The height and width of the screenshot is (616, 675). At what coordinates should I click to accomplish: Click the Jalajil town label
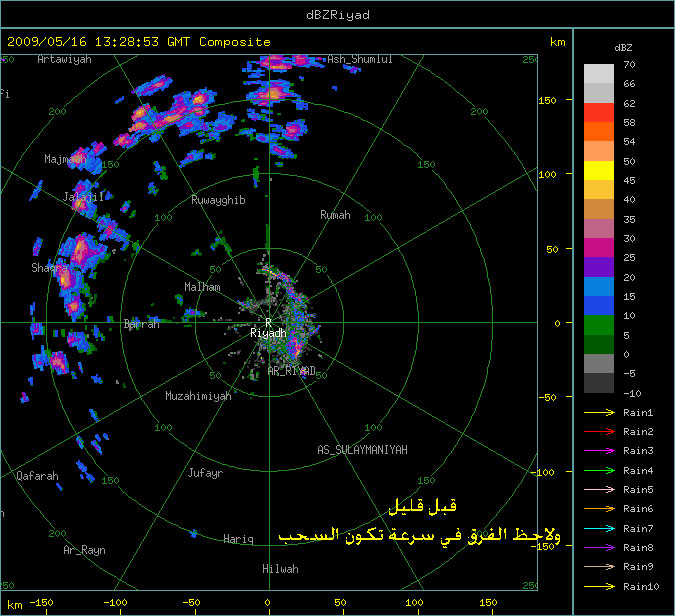(x=83, y=197)
